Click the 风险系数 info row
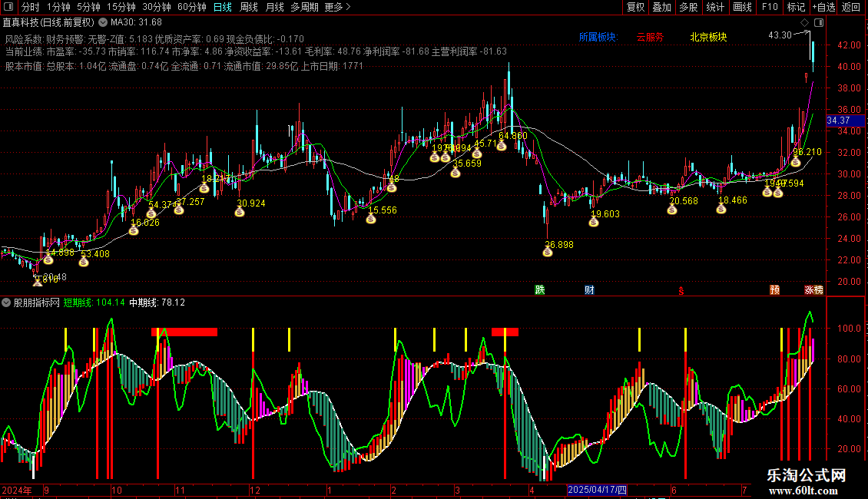 pyautogui.click(x=154, y=39)
